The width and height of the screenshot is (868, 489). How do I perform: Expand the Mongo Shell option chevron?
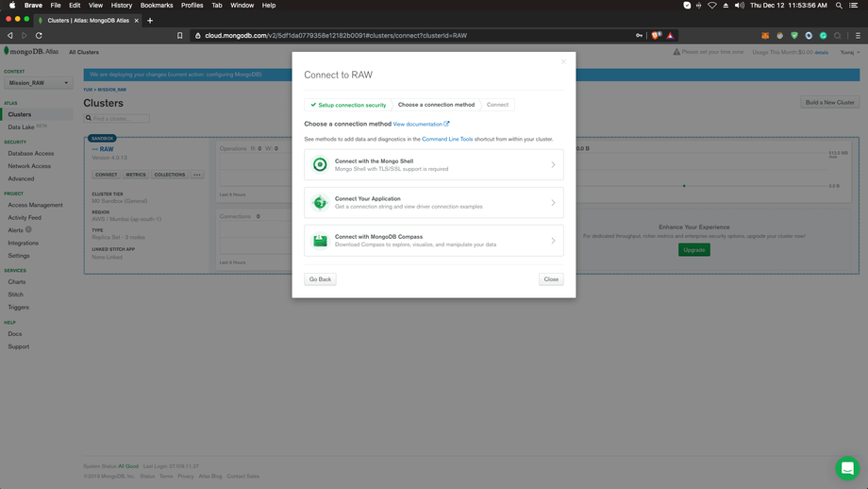pos(553,164)
